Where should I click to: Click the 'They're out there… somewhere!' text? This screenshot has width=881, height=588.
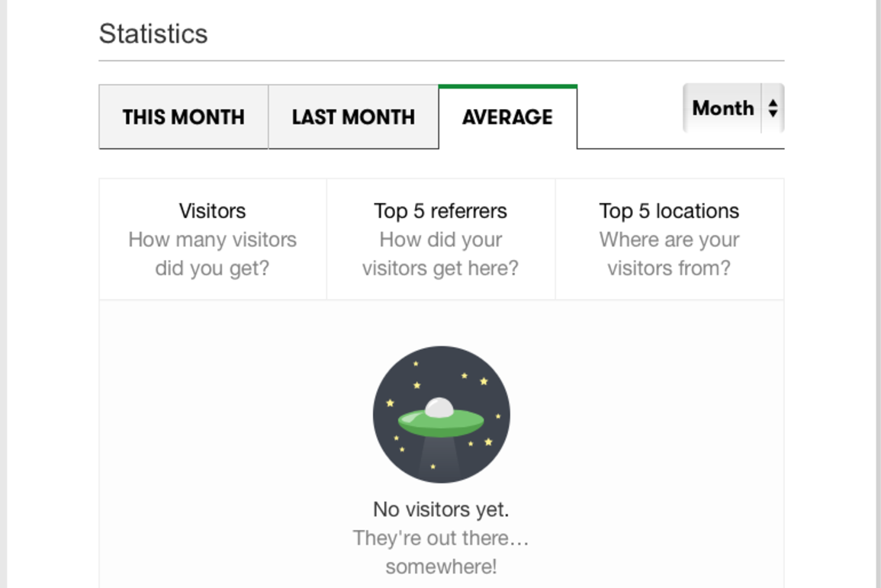click(x=441, y=552)
